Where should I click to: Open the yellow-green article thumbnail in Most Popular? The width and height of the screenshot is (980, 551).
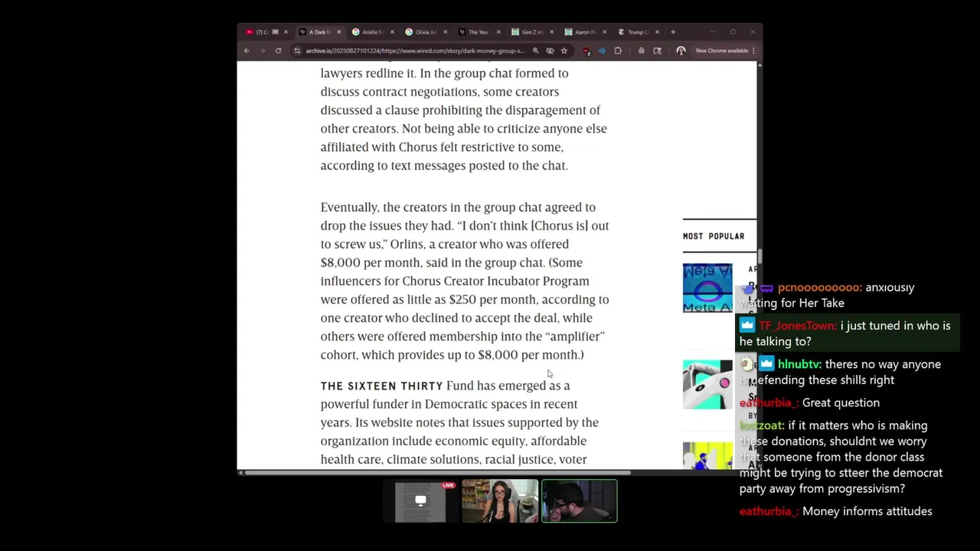click(707, 455)
